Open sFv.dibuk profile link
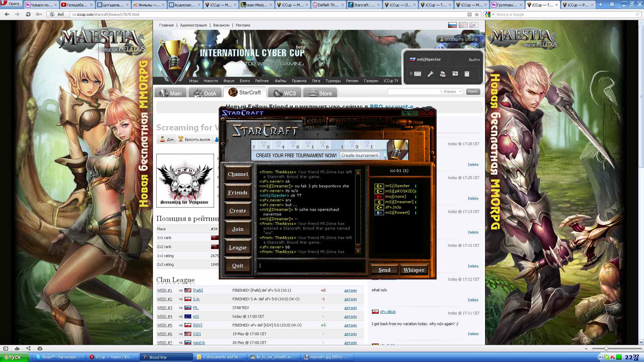The image size is (644, 362). coord(388,312)
